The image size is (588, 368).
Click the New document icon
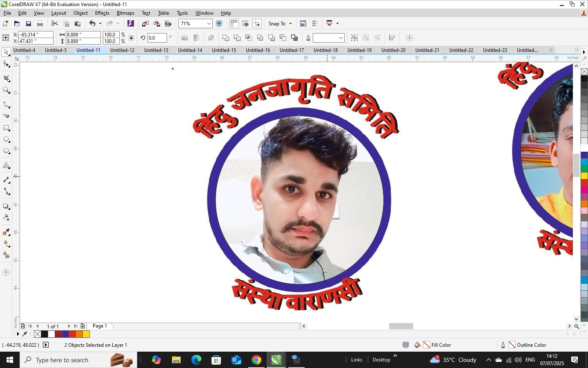tap(5, 24)
